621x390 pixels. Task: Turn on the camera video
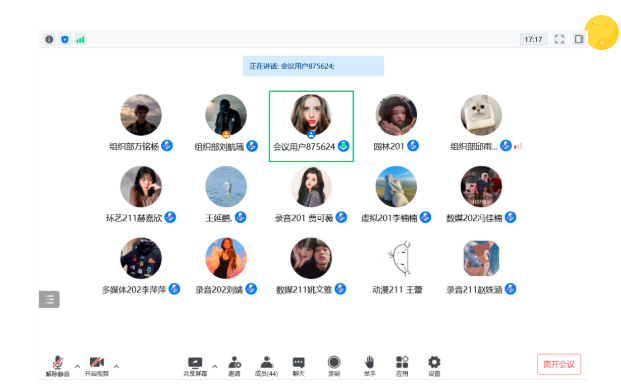tap(97, 366)
